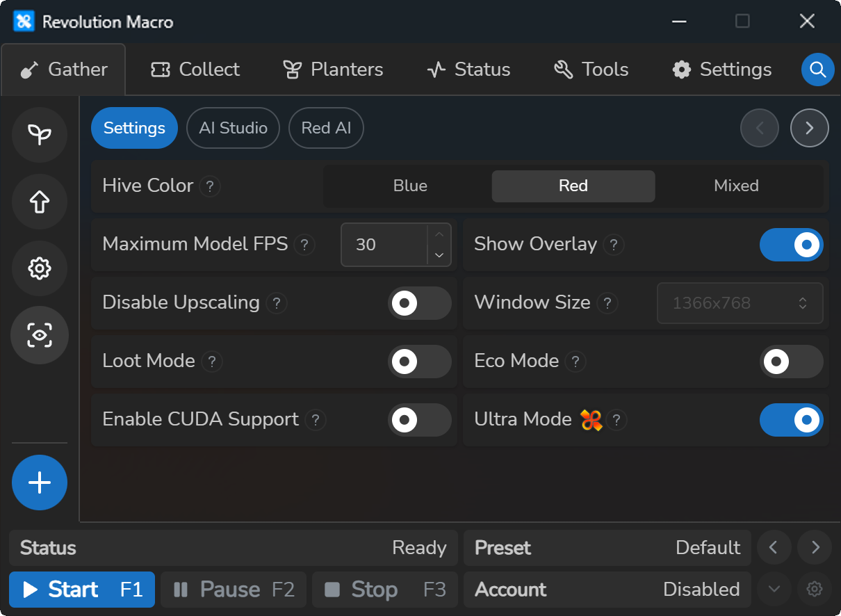Open the Planters tab

pyautogui.click(x=333, y=70)
